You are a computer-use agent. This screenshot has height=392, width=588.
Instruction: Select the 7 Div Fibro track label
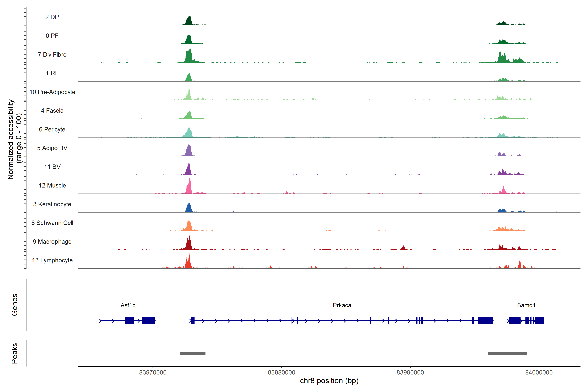(x=52, y=55)
